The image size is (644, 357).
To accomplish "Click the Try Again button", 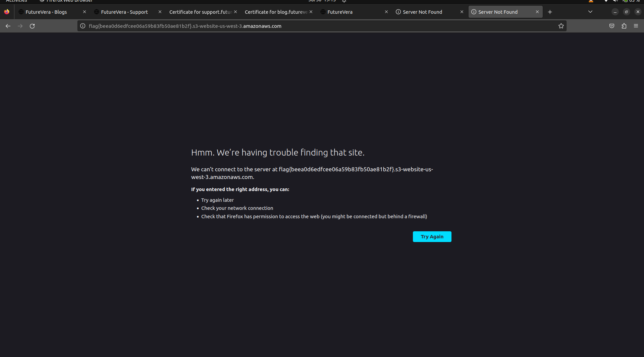I will 432,237.
